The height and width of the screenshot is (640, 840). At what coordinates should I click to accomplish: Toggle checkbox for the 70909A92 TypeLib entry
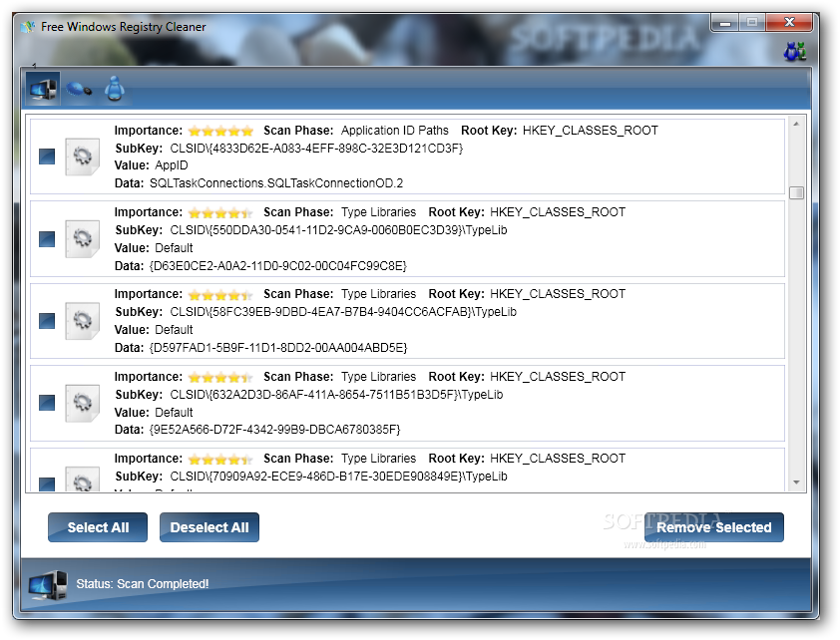pyautogui.click(x=47, y=483)
